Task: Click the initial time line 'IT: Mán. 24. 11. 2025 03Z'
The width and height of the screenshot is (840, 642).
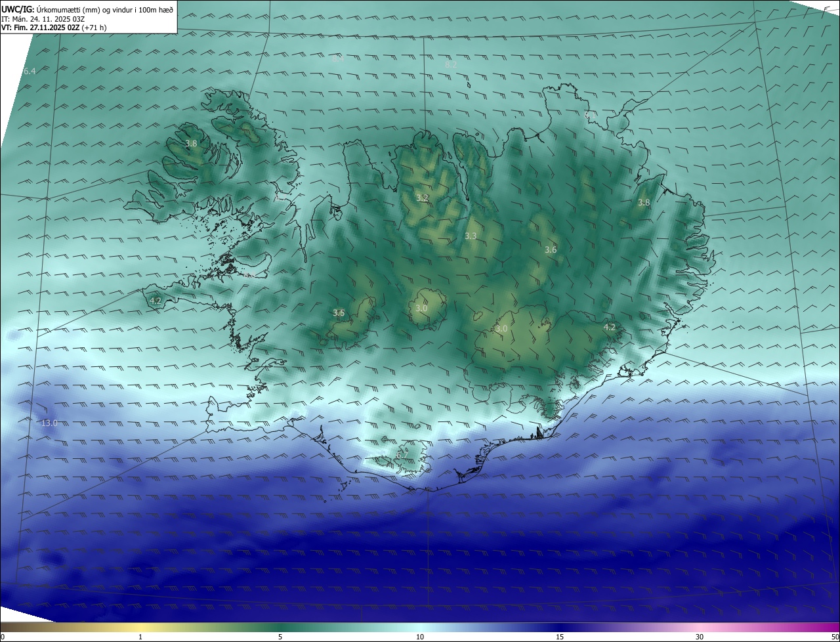Action: [43, 19]
